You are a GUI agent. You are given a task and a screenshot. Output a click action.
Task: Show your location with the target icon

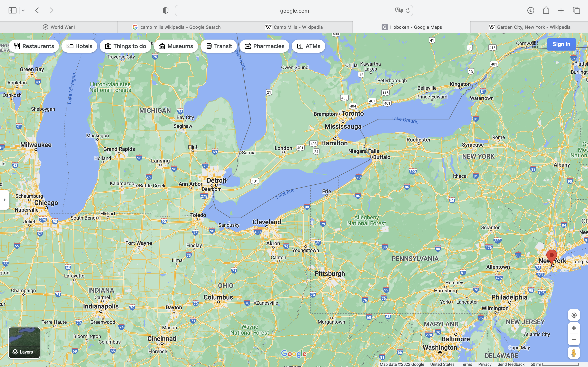574,315
